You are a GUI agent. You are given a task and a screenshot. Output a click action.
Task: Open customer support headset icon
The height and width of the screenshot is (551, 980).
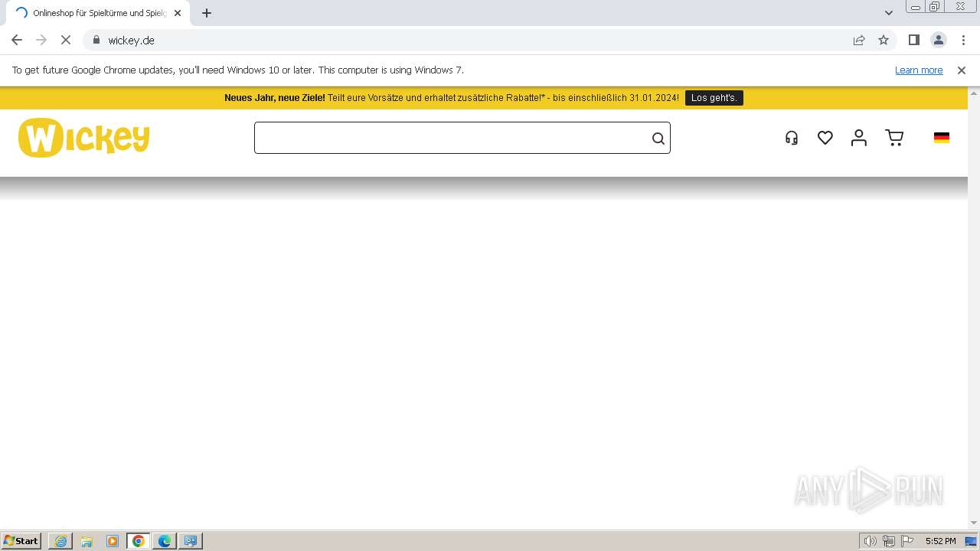pos(792,138)
